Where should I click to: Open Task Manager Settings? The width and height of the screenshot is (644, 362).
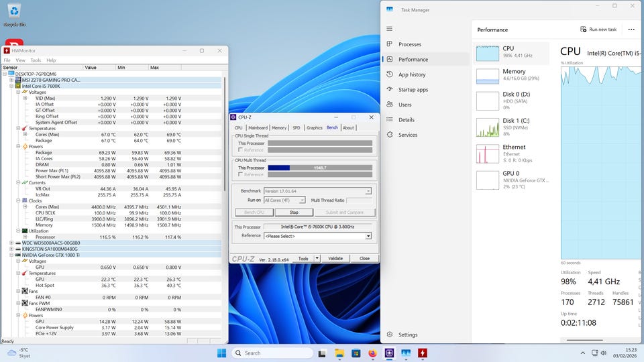tap(407, 335)
